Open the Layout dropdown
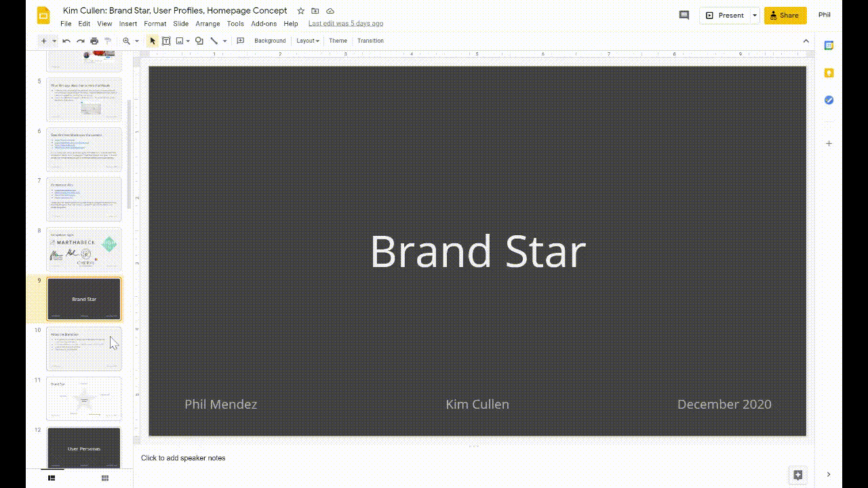Screen dimensions: 868x488 coord(307,41)
